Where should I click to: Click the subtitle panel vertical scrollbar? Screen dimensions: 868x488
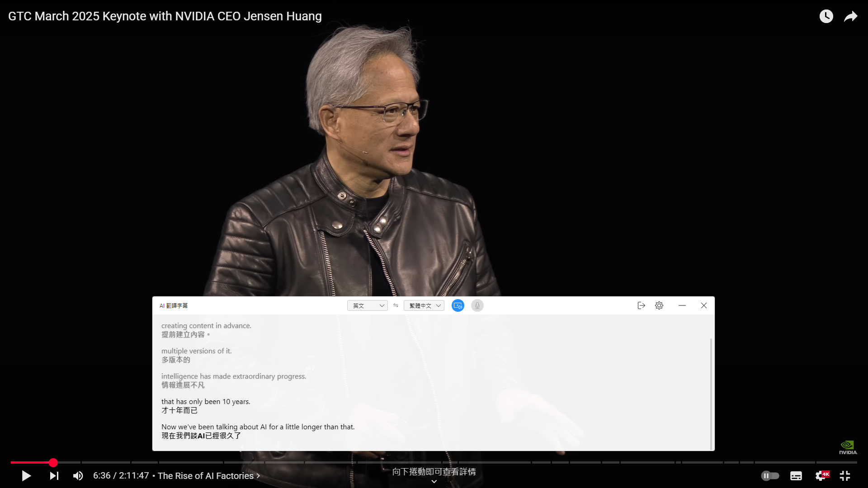click(x=711, y=393)
